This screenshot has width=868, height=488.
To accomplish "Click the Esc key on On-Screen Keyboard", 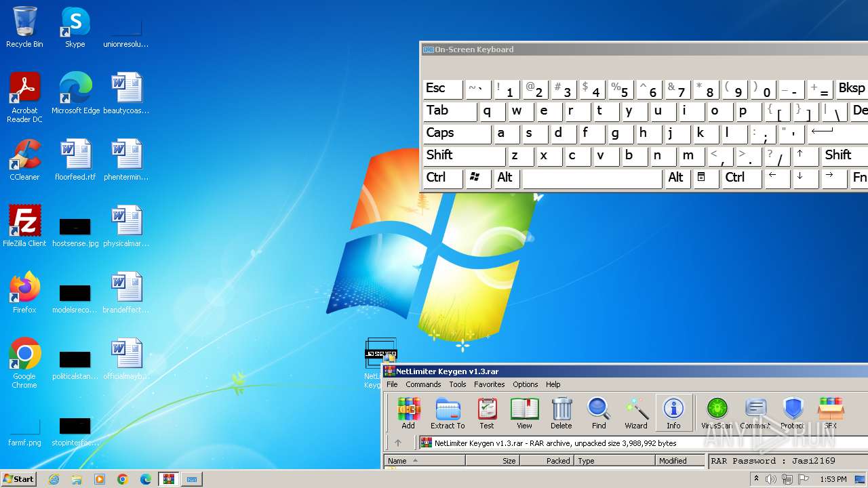I will click(x=443, y=89).
